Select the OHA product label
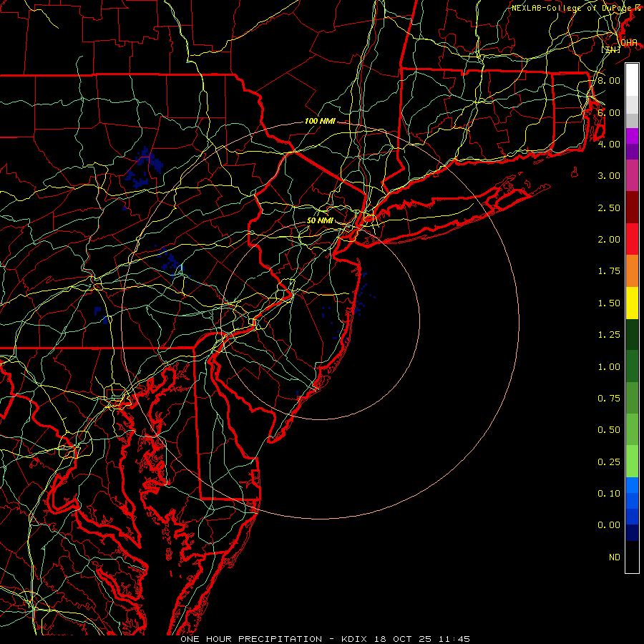644x644 pixels. pyautogui.click(x=629, y=43)
